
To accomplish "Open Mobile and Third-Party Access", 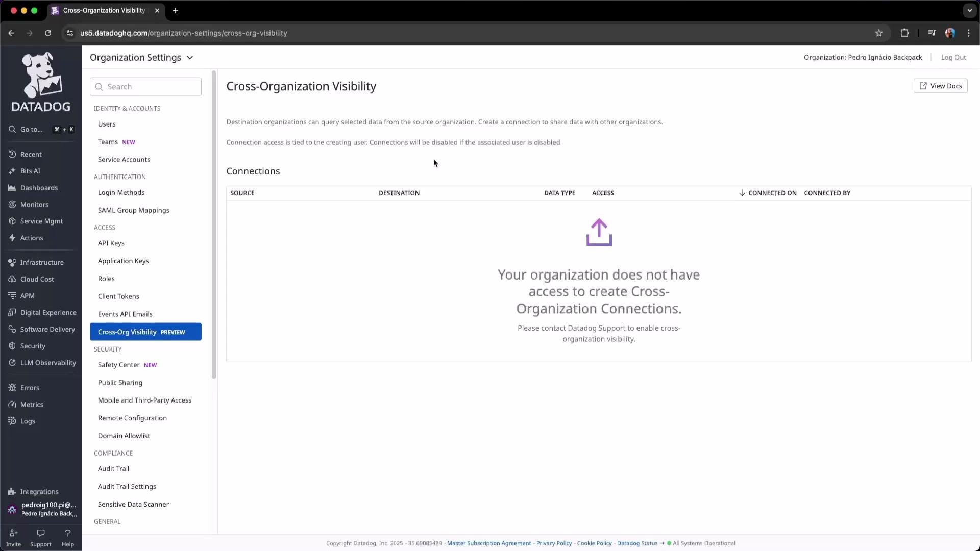I will point(145,400).
